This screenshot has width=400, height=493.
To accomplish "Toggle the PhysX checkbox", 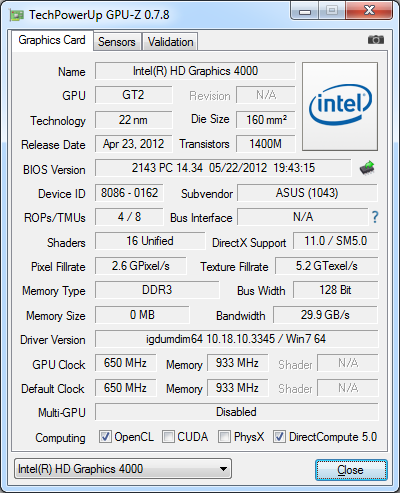I will pyautogui.click(x=224, y=436).
